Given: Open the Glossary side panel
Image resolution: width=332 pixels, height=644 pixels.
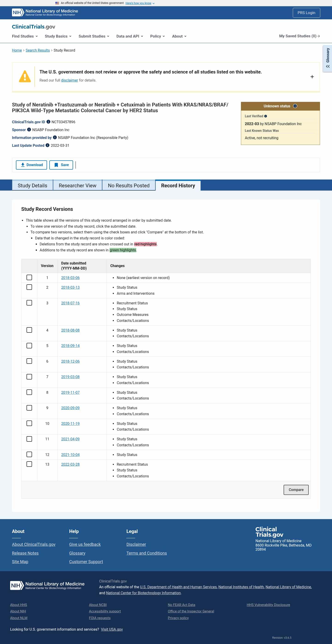Looking at the screenshot, I should (327, 59).
